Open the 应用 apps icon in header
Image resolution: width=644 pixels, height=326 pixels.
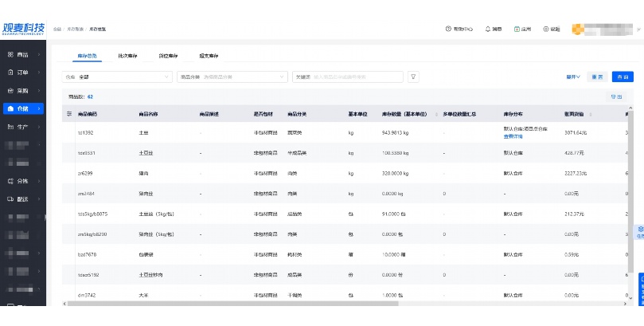(517, 29)
